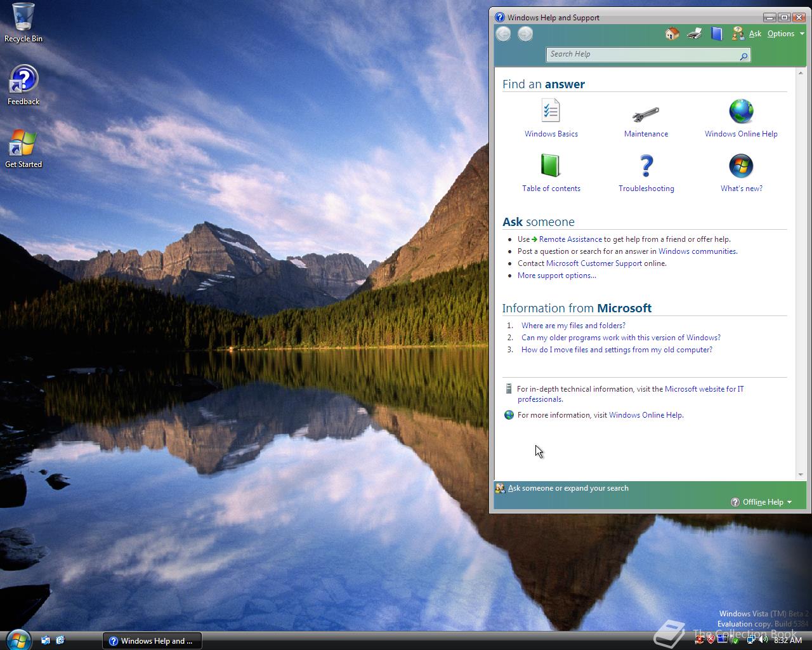Click the volume speaker tray icon
Viewport: 812px width, 650px height.
coord(763,640)
